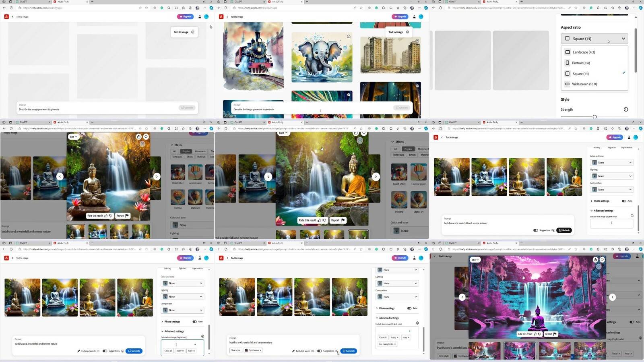
Task: Click the Refresh button
Action: [x=564, y=230]
